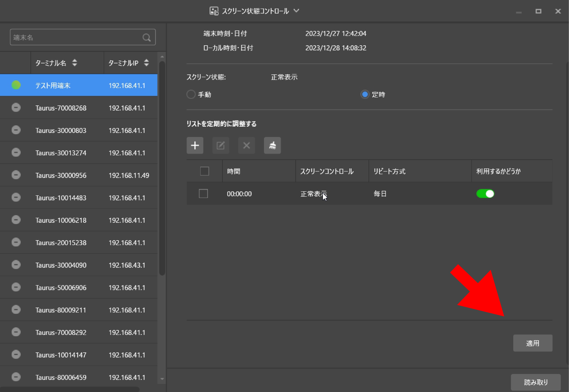Click the 毎日 repeat cell
The height and width of the screenshot is (392, 569).
tap(380, 194)
